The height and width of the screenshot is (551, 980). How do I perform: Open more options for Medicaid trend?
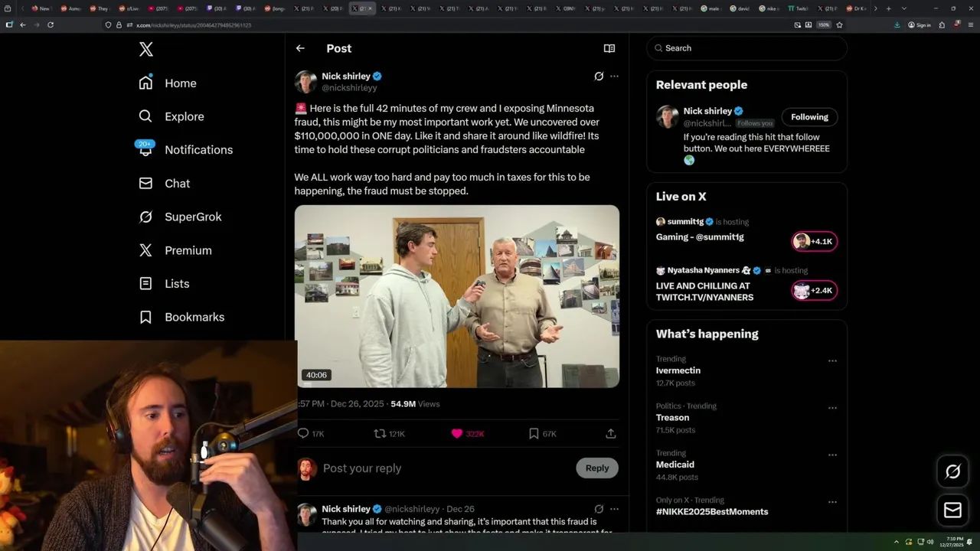click(832, 455)
